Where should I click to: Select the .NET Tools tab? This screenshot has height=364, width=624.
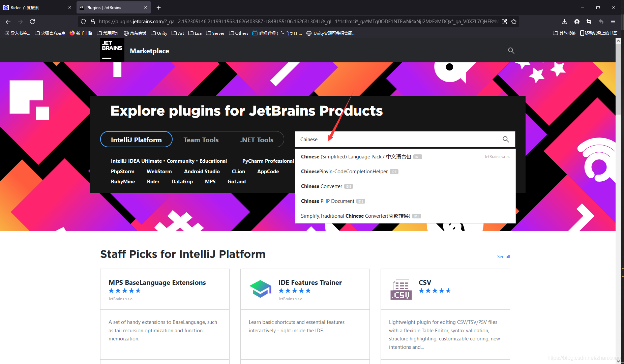click(x=257, y=140)
